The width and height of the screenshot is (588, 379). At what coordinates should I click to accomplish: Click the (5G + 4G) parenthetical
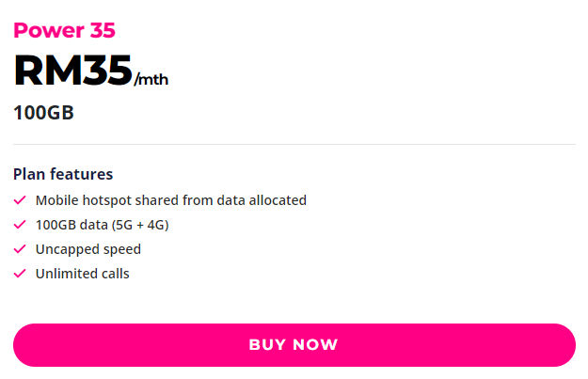pos(140,225)
